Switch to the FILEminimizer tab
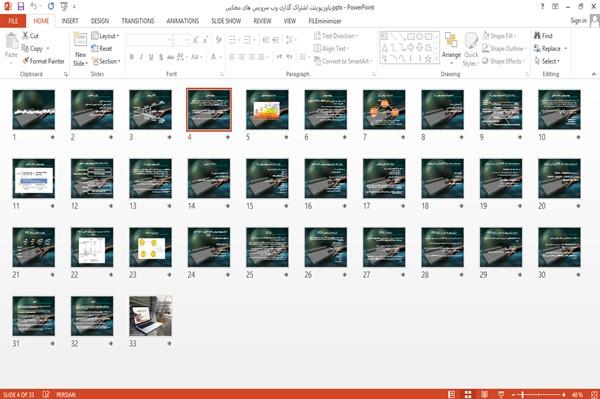 coord(325,21)
